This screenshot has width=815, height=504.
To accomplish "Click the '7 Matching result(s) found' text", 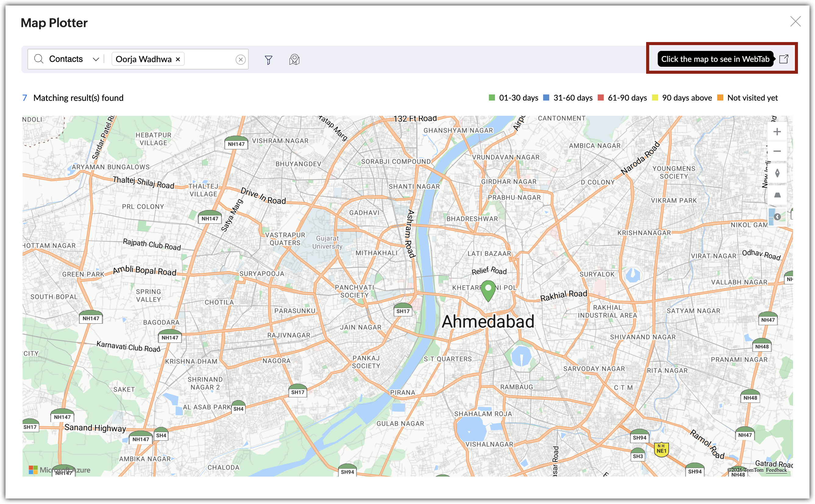I will tap(73, 98).
